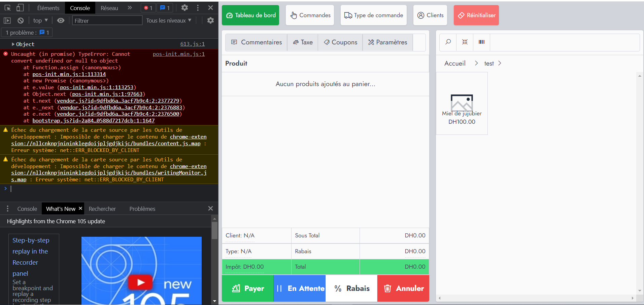This screenshot has width=644, height=305.
Task: Open product search with the magnifier icon
Action: point(448,42)
